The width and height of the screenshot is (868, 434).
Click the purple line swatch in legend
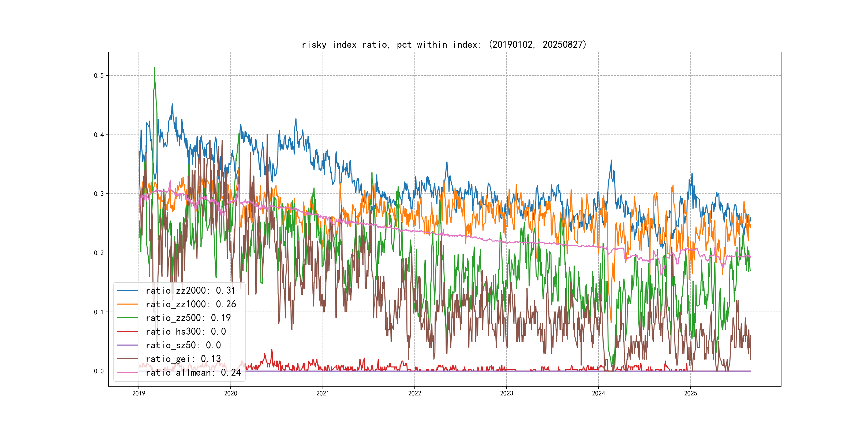point(127,345)
